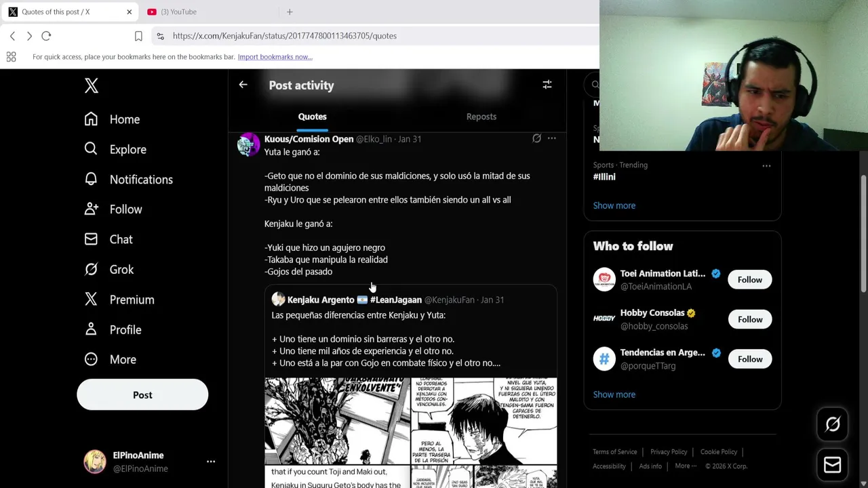Go to Home in the sidebar
This screenshot has width=868, height=488.
click(x=112, y=119)
